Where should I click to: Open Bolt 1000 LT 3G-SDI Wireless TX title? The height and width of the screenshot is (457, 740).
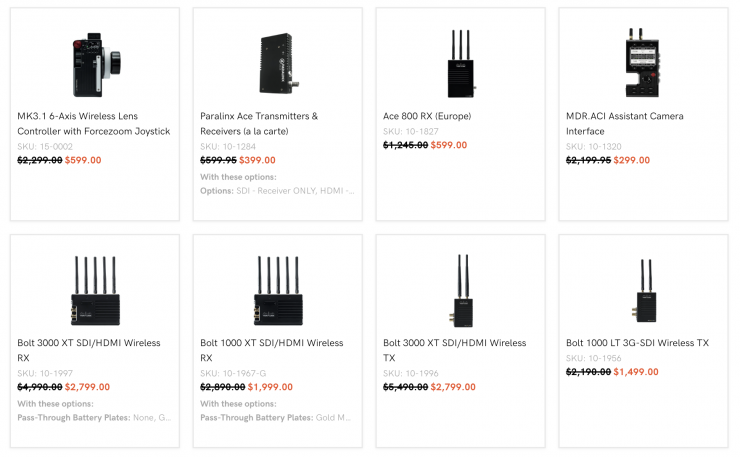point(637,343)
